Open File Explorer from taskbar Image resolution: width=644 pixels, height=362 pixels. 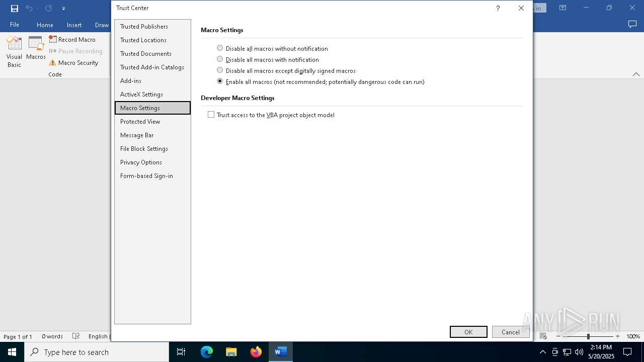[x=231, y=352]
